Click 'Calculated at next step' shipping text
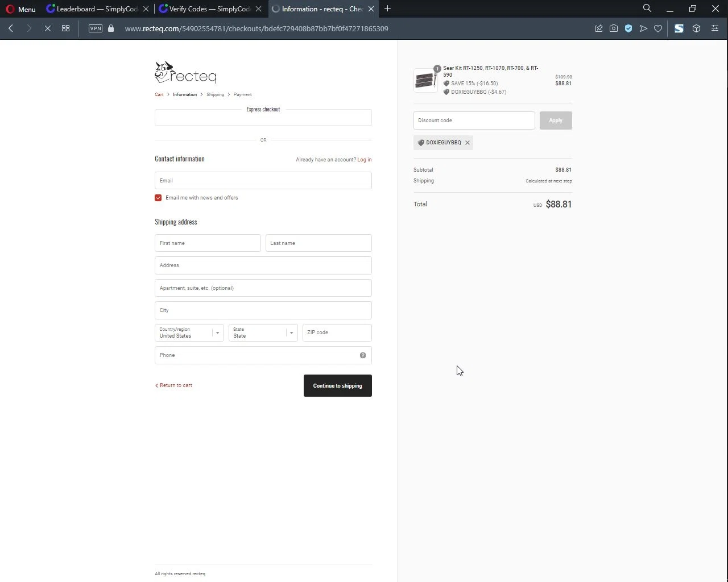The image size is (728, 582). tap(549, 181)
